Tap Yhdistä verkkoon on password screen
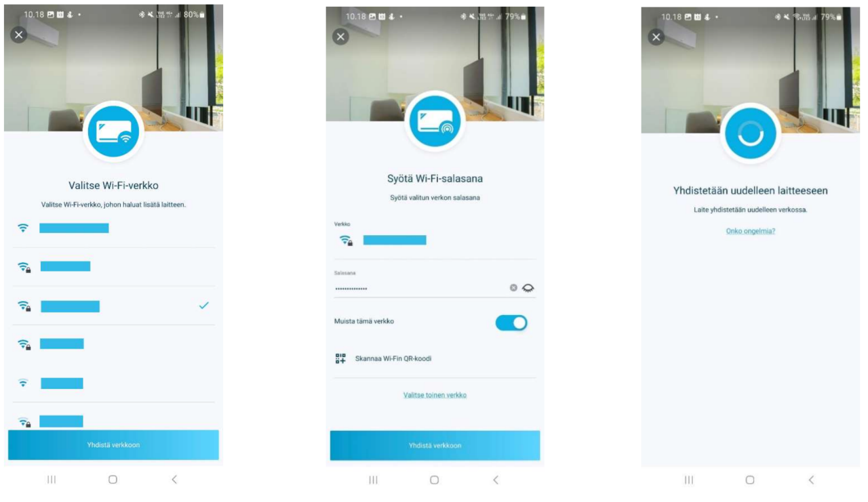Viewport: 868px width, 502px height. tap(435, 446)
